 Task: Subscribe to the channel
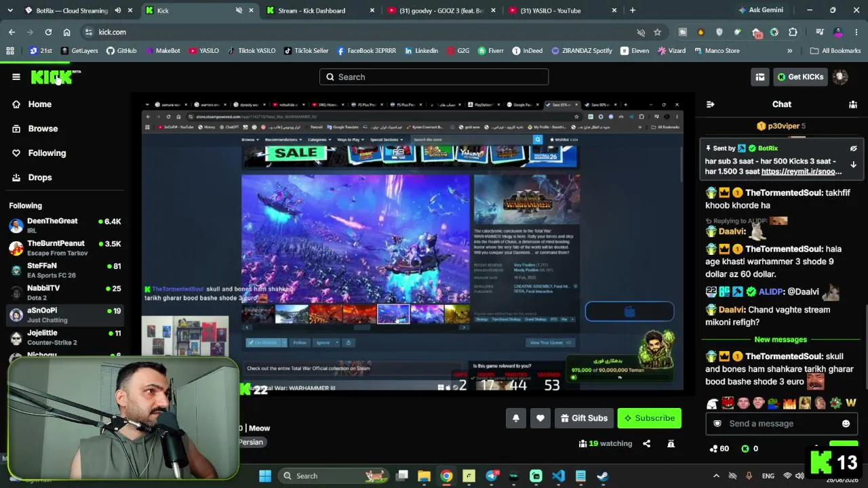tap(649, 418)
